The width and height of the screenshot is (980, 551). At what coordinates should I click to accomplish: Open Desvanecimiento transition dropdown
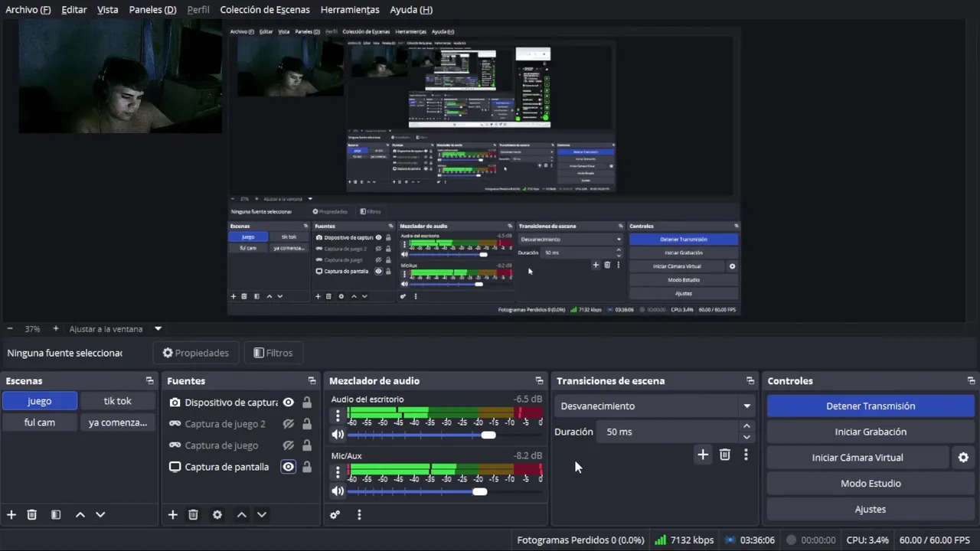click(655, 406)
